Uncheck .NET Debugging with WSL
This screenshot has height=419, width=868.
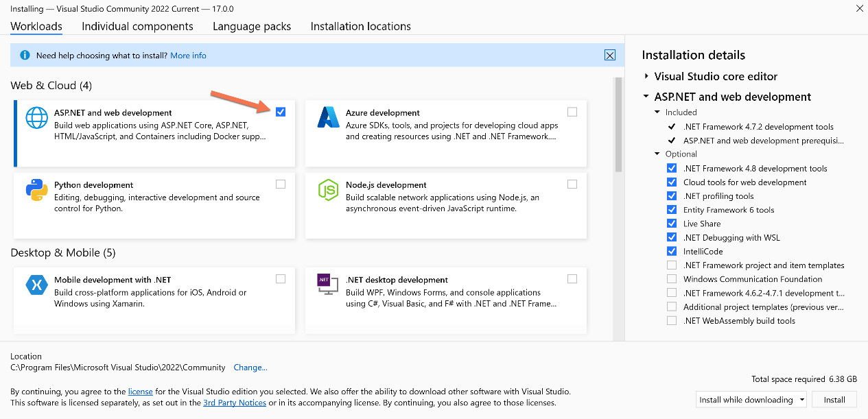pos(672,237)
